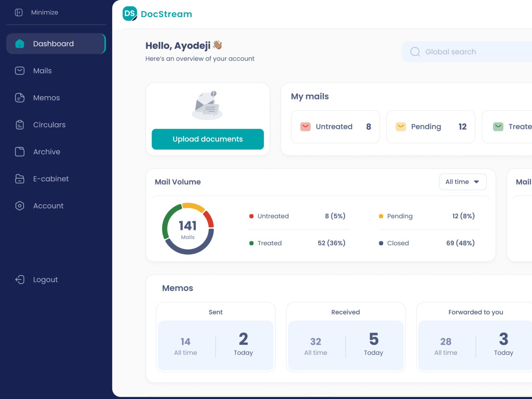Click the Archive folder icon
This screenshot has height=399, width=532.
(20, 152)
